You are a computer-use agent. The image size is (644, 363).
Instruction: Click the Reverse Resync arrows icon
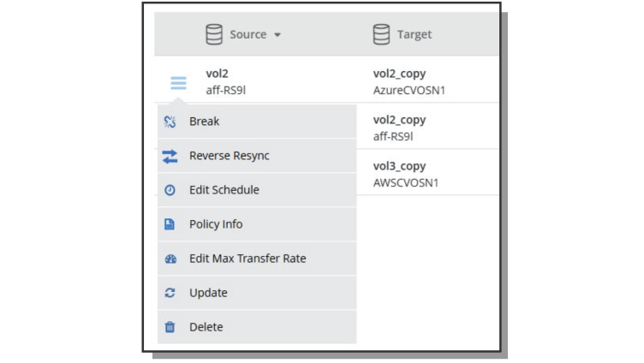pos(170,156)
